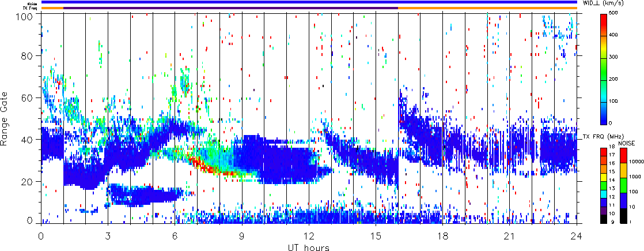The width and height of the screenshot is (644, 251).
Task: Select the UT hours tick label 6
Action: coord(175,237)
